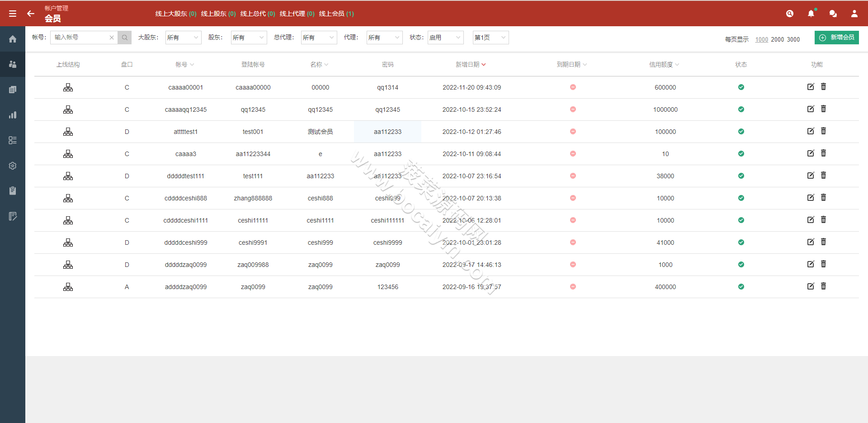868x423 pixels.
Task: View hierarchy structure for caaaa00001
Action: coord(68,87)
